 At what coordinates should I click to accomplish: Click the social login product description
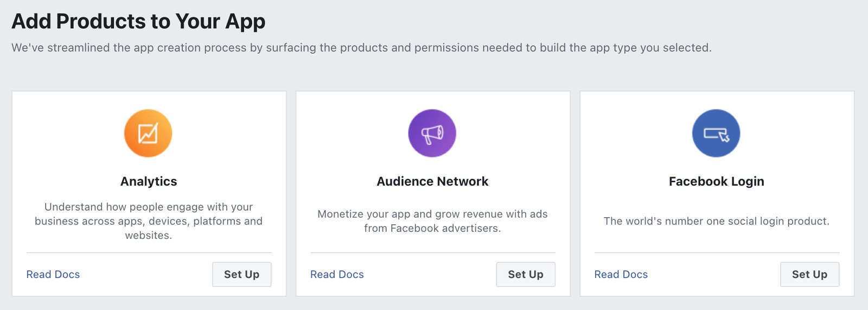tap(717, 221)
